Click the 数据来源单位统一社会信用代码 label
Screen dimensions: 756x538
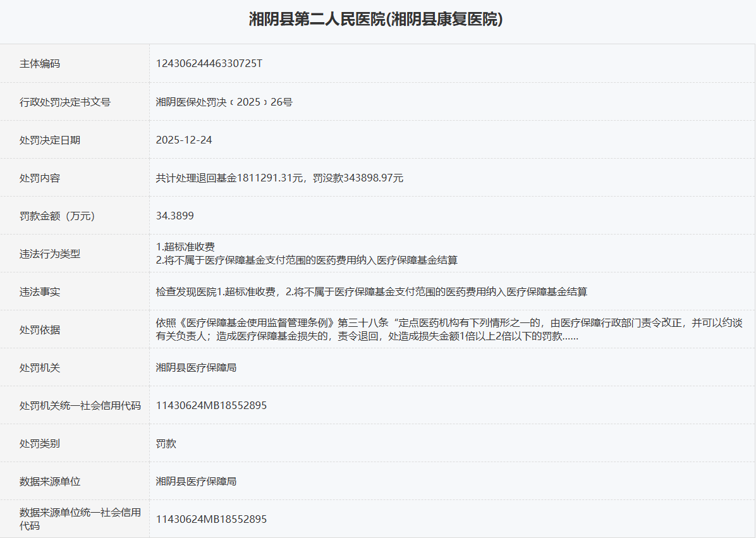coord(80,518)
